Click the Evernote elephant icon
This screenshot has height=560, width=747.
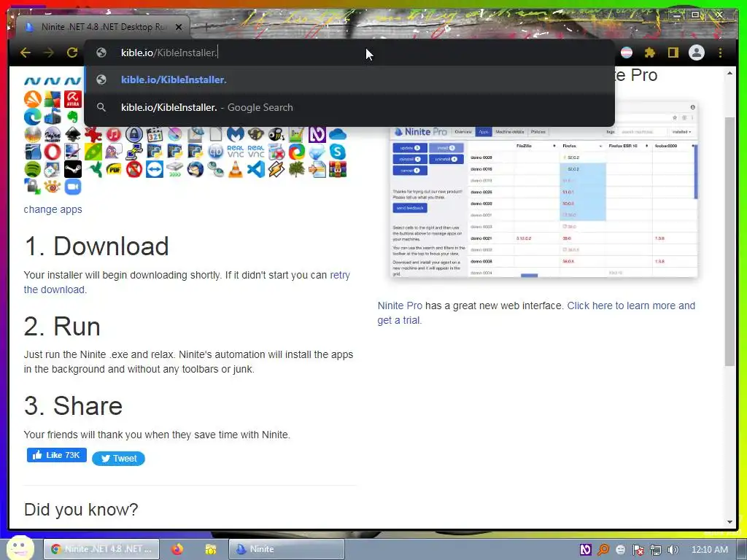pos(73,117)
